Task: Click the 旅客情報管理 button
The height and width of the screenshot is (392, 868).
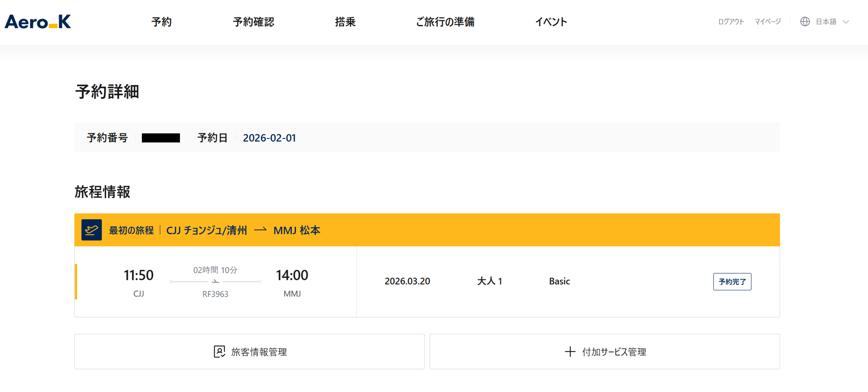Action: 250,352
